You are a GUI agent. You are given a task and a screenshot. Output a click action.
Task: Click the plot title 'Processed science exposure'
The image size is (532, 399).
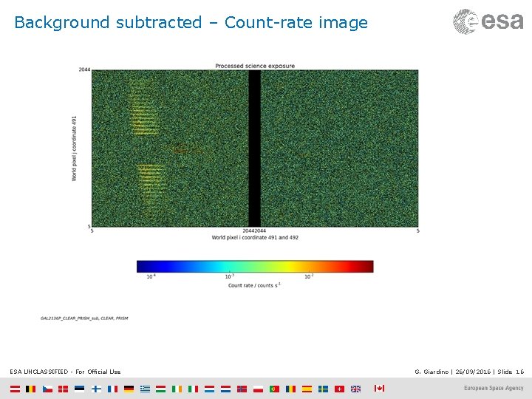(x=255, y=66)
